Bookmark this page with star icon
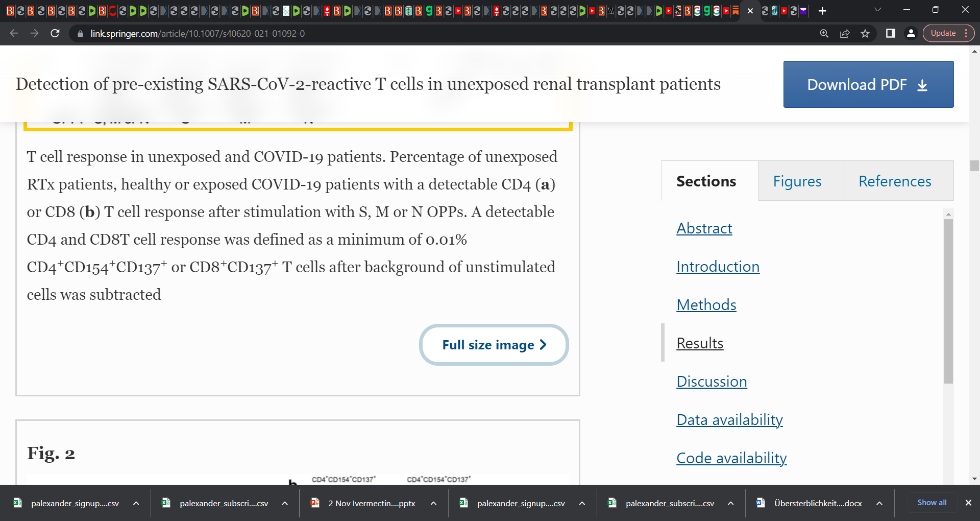The height and width of the screenshot is (521, 980). pyautogui.click(x=865, y=34)
